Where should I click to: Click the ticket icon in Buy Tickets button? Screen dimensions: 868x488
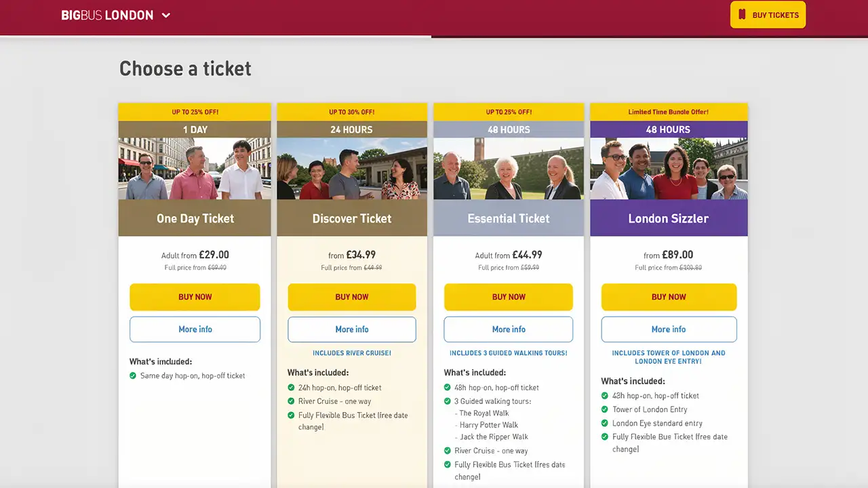pyautogui.click(x=742, y=15)
